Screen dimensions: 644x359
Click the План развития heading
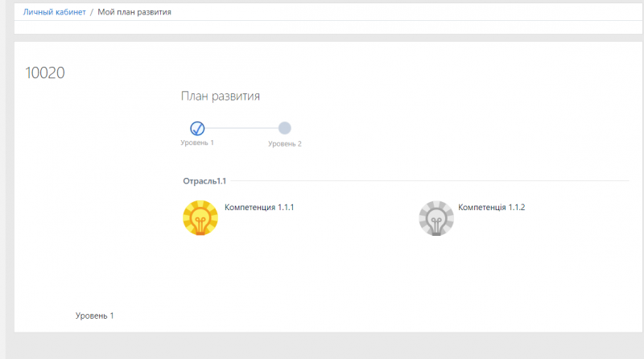click(x=221, y=96)
